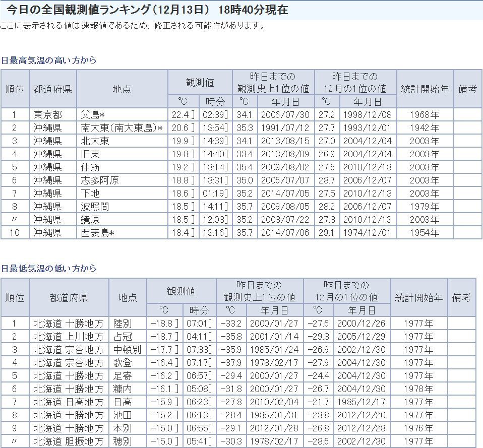Select the 1998/12/08 record date cell

[368, 115]
